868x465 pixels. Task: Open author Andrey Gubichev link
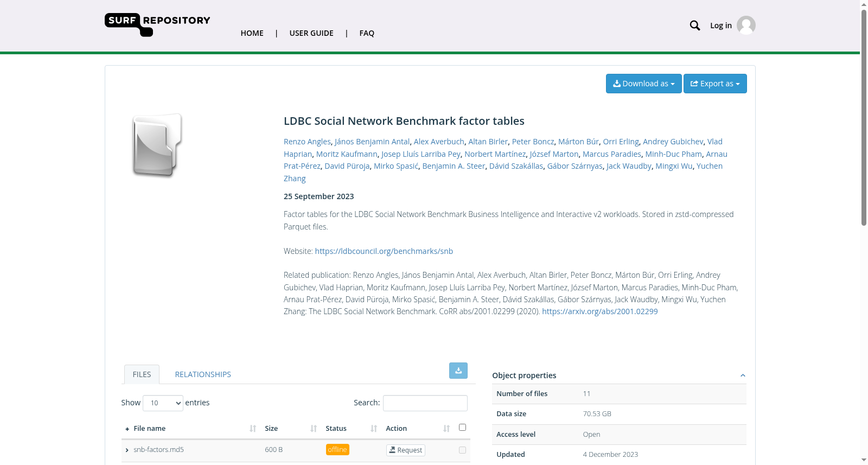point(673,142)
